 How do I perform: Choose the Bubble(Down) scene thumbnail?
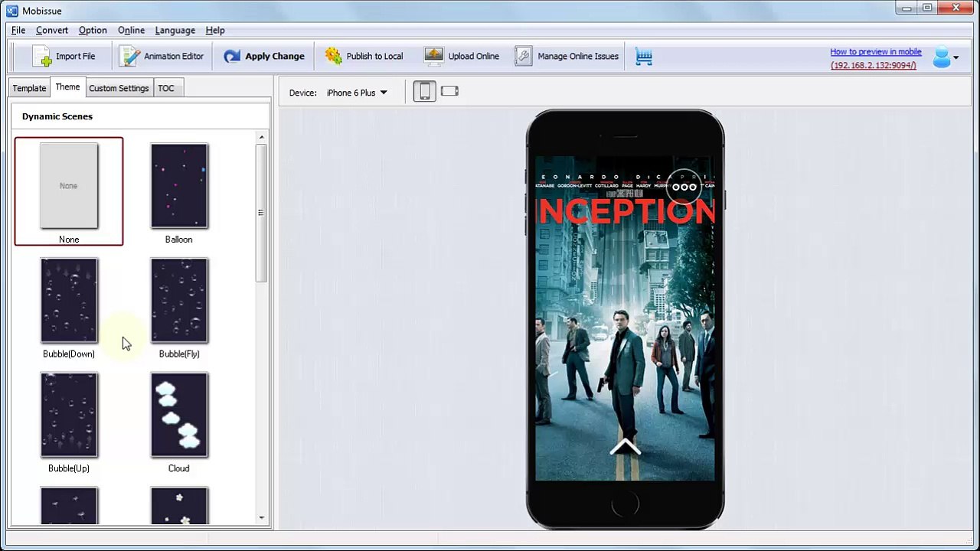[x=69, y=300]
